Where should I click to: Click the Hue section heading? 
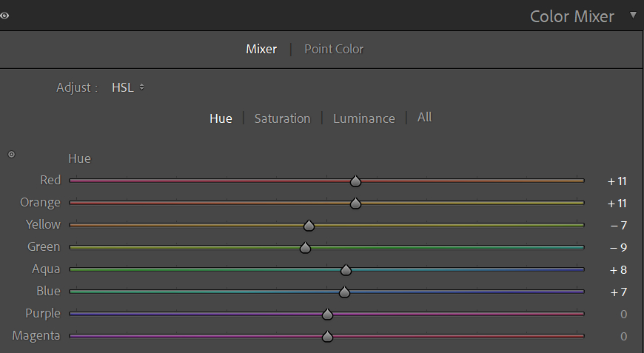80,159
